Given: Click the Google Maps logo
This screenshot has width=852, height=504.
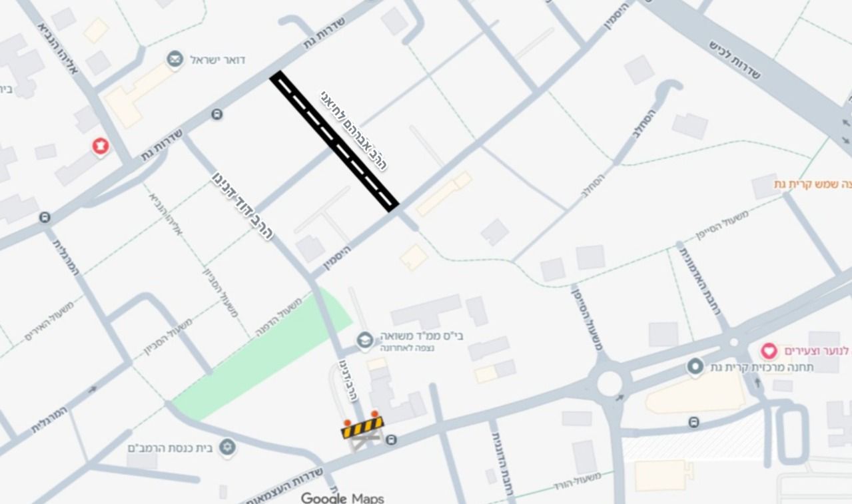Looking at the screenshot, I should coord(342,497).
